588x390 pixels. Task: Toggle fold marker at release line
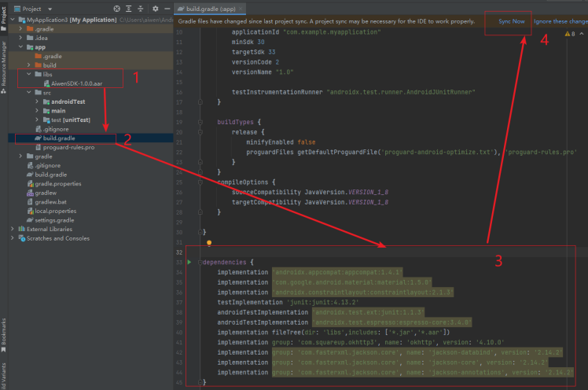pyautogui.click(x=200, y=132)
